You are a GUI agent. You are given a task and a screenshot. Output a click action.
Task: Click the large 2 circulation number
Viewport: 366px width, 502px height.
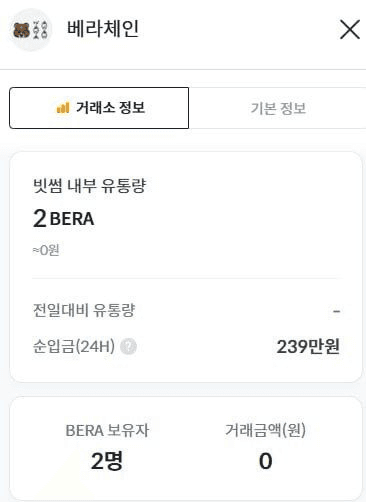(x=40, y=219)
